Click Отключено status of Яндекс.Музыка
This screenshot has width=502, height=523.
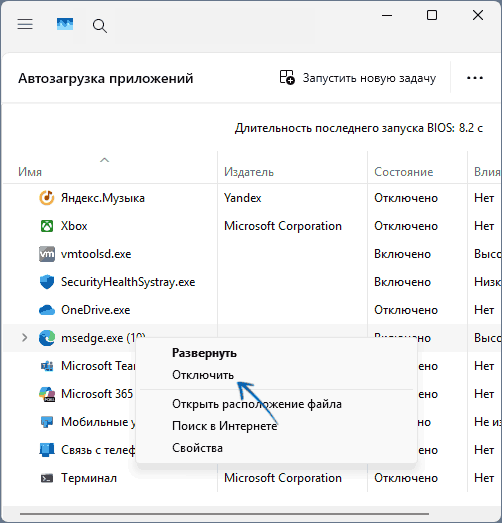406,198
